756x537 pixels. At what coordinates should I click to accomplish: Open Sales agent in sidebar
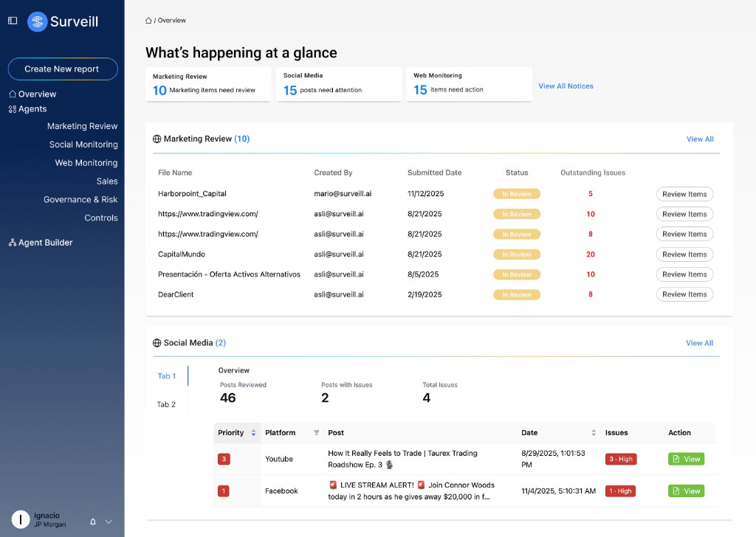(107, 181)
